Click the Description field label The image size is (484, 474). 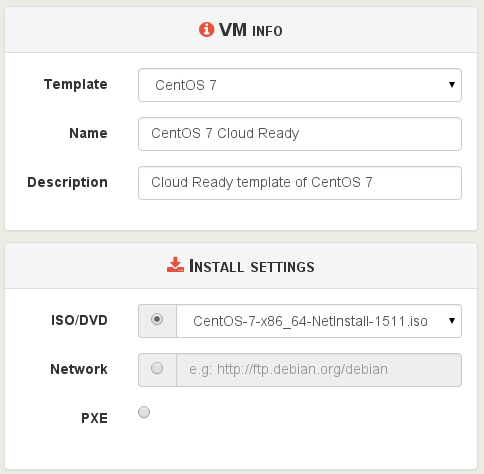(67, 182)
